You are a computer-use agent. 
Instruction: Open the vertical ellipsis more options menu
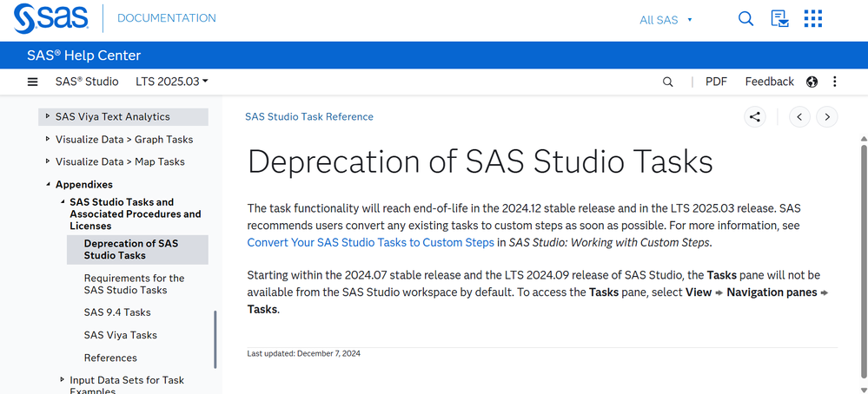click(835, 82)
